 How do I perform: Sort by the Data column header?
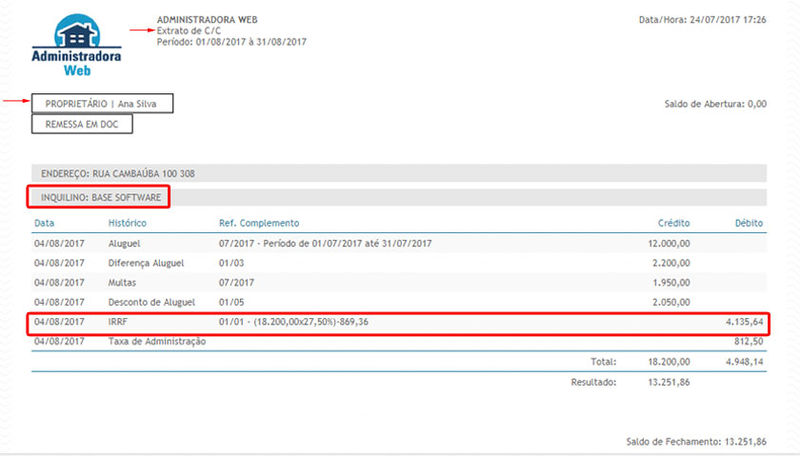[44, 222]
